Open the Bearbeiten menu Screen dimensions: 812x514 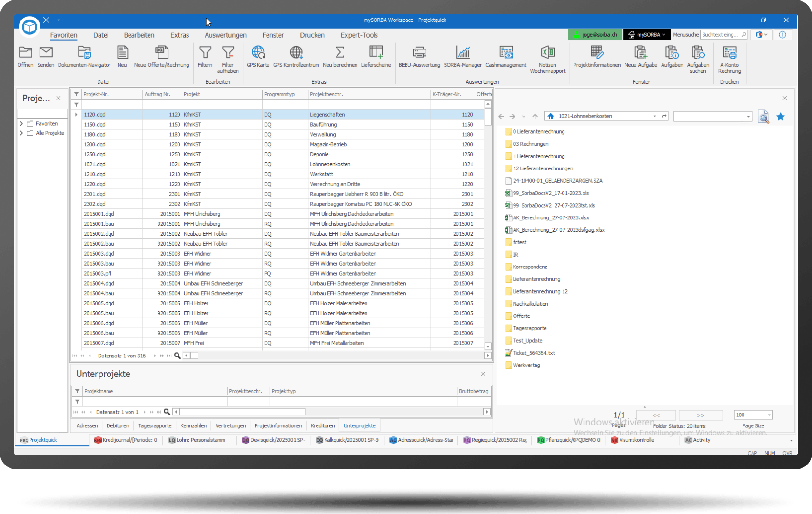[139, 35]
